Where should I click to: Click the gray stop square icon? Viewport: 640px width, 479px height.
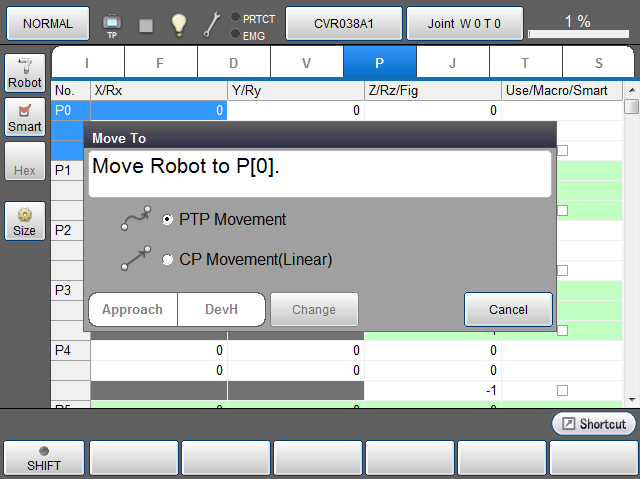[x=146, y=24]
